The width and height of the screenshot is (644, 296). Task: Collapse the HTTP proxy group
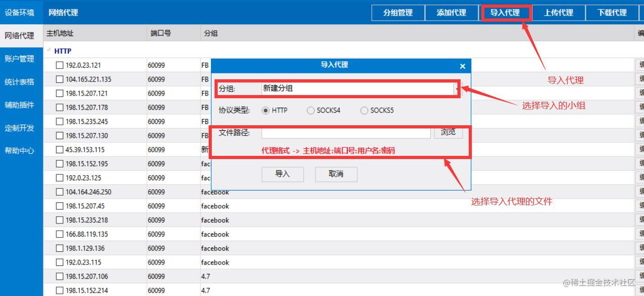coord(49,50)
